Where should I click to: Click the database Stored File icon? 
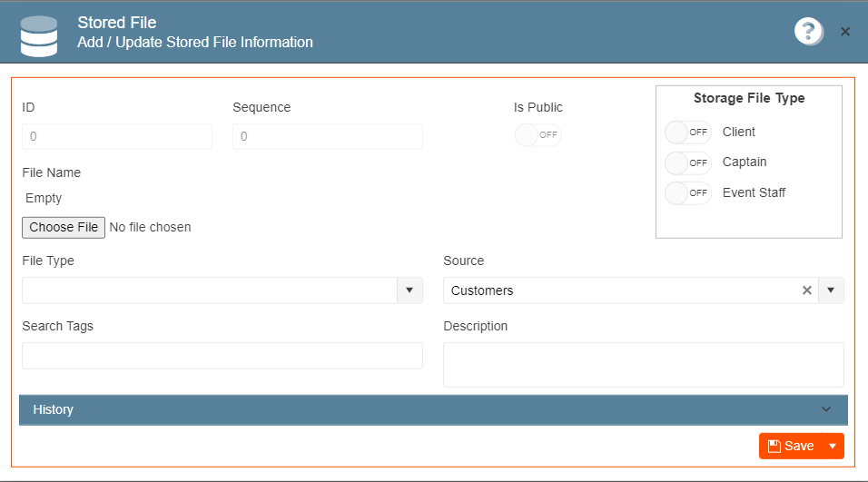point(39,36)
